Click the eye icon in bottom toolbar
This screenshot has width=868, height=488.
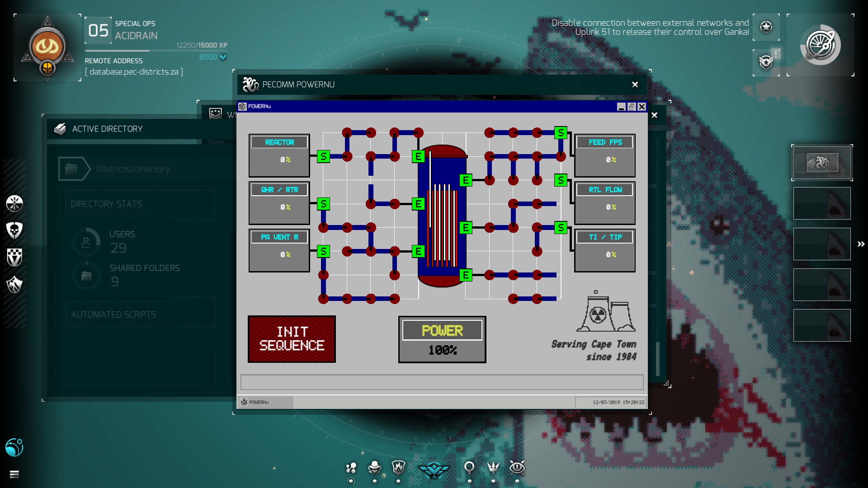point(517,467)
